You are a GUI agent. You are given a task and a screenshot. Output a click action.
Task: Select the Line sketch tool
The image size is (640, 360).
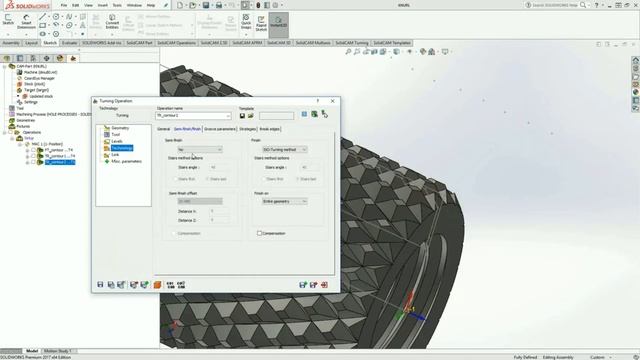pos(42,17)
